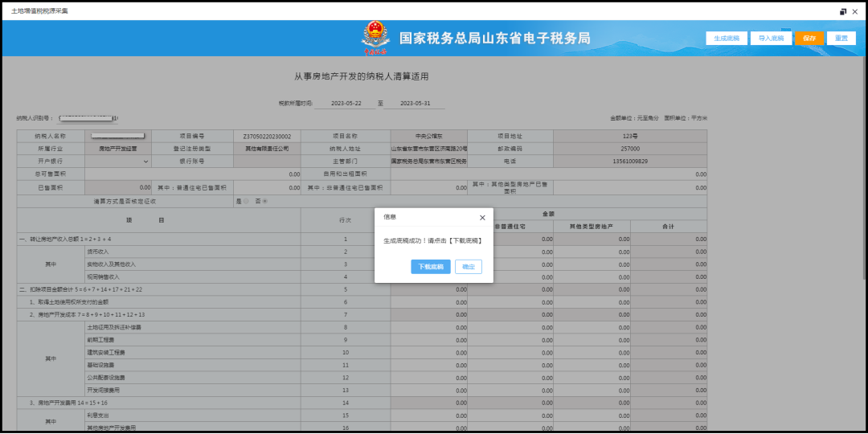Click the project address 123号
Image resolution: width=868 pixels, height=434 pixels.
630,136
